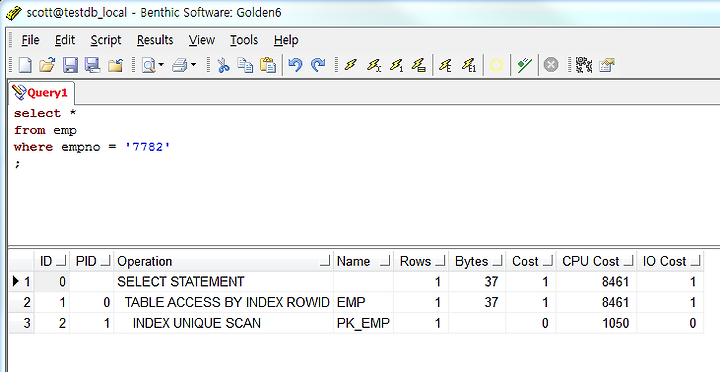Viewport: 720px width, 372px height.
Task: Click the yellow circle toolbar icon
Action: pyautogui.click(x=496, y=65)
